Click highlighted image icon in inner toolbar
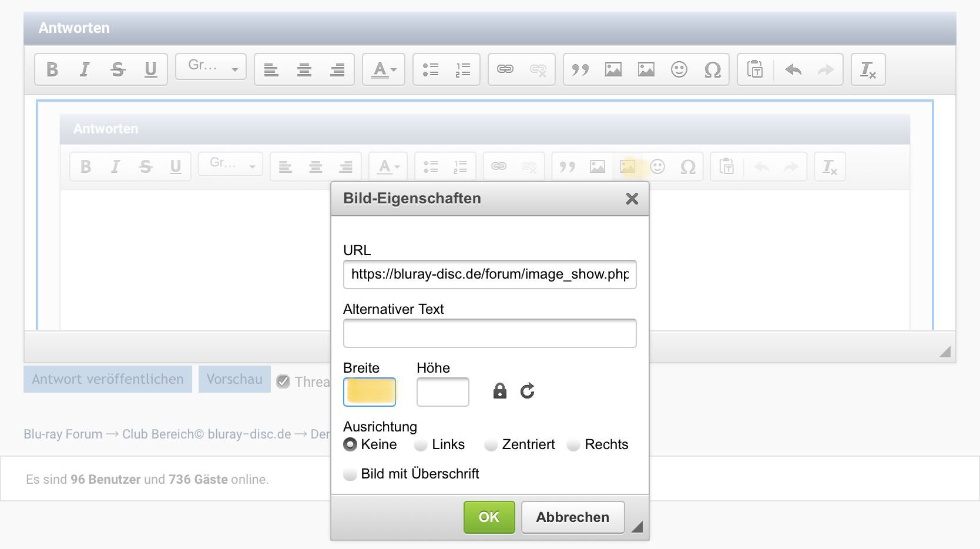The height and width of the screenshot is (549, 980). pos(627,166)
